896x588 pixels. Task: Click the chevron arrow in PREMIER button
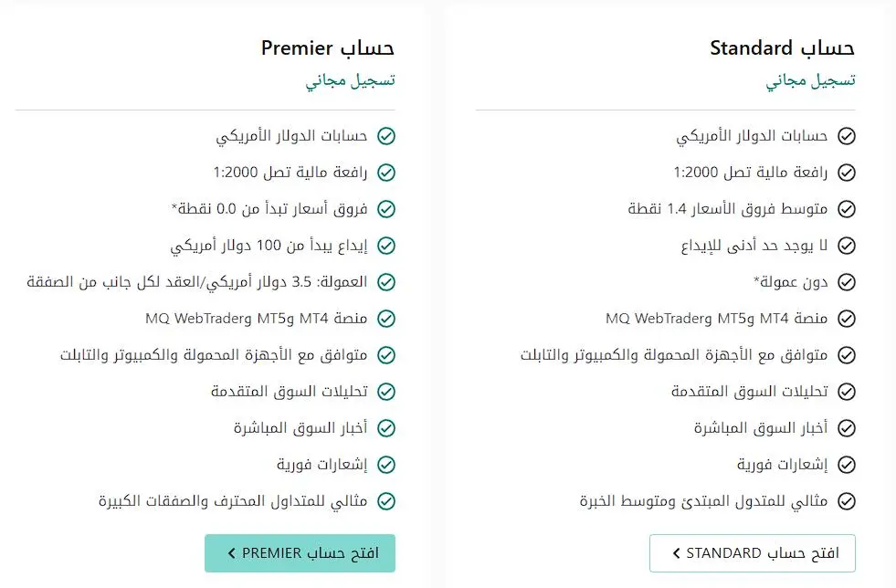point(231,553)
